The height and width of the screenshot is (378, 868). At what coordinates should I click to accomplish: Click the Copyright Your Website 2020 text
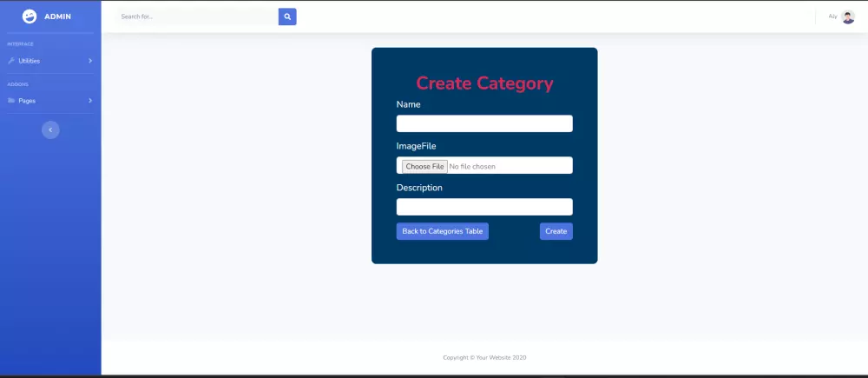pyautogui.click(x=484, y=357)
